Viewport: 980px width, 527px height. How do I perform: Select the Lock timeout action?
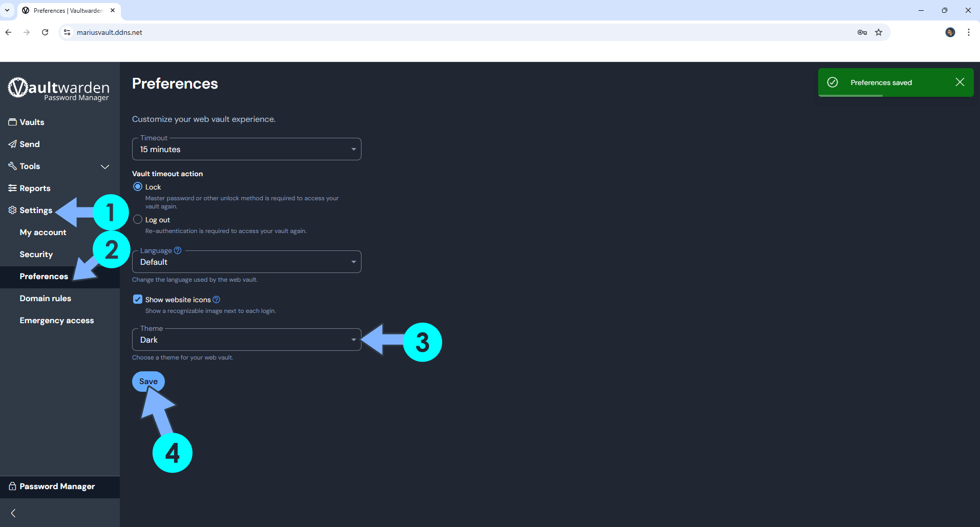tap(138, 187)
